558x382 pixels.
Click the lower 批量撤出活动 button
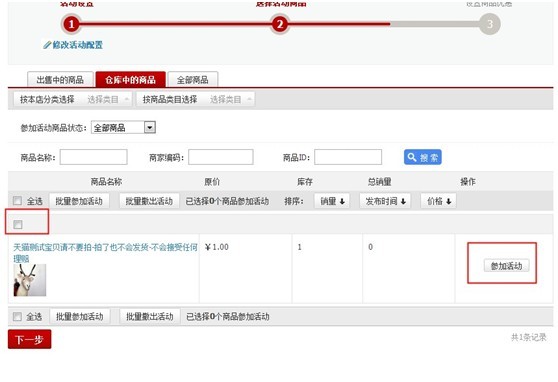click(150, 316)
